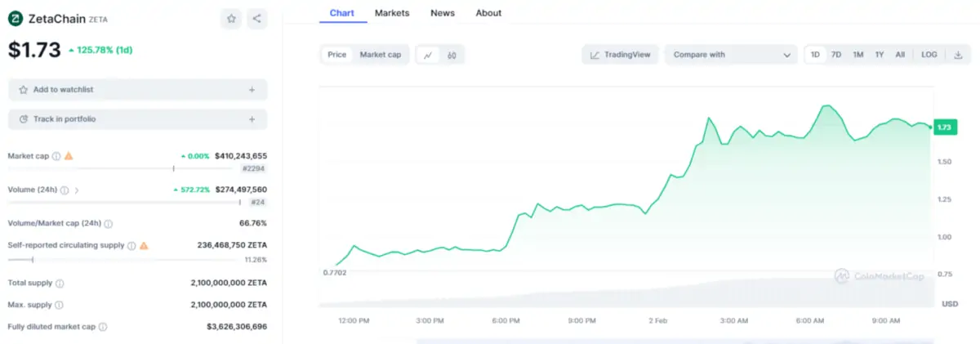Screen dimensions: 980x344
Task: Click the $1.73 price heading
Action: (34, 50)
